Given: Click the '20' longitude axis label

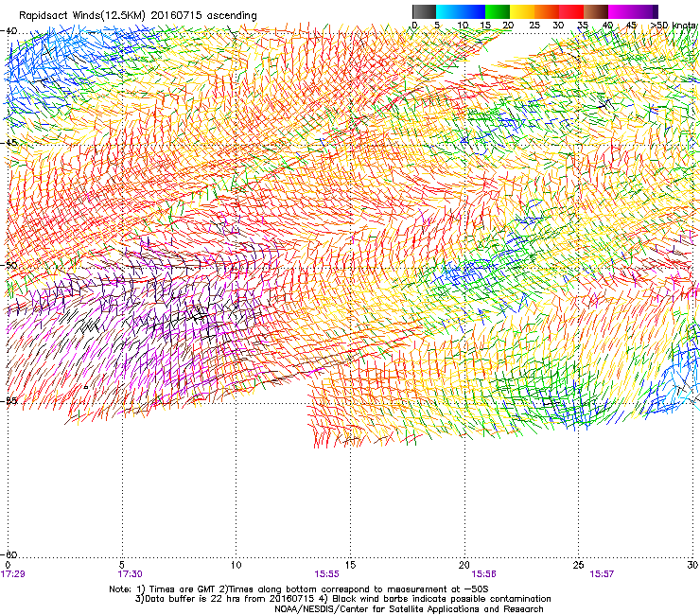Looking at the screenshot, I should pyautogui.click(x=464, y=565).
